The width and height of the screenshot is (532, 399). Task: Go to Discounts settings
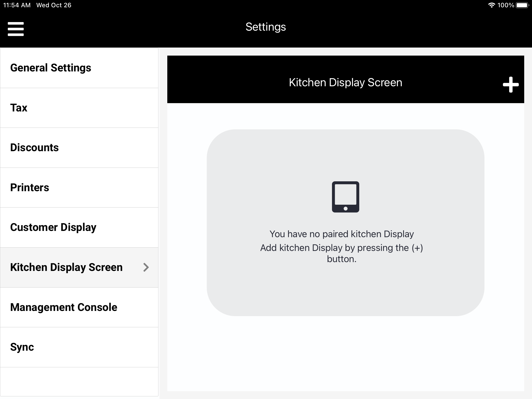click(35, 148)
